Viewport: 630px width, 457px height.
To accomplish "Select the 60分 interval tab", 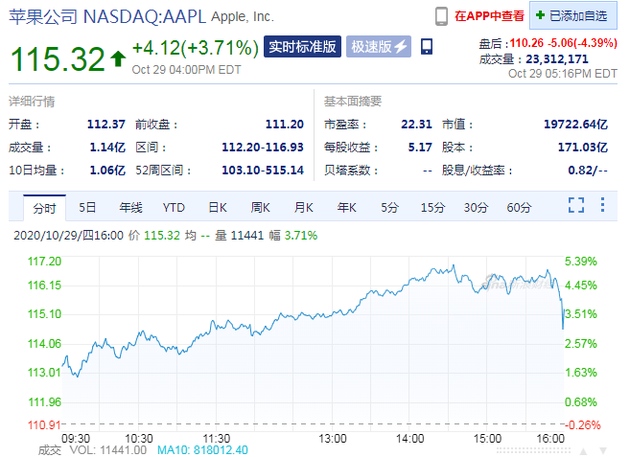I will (x=519, y=207).
